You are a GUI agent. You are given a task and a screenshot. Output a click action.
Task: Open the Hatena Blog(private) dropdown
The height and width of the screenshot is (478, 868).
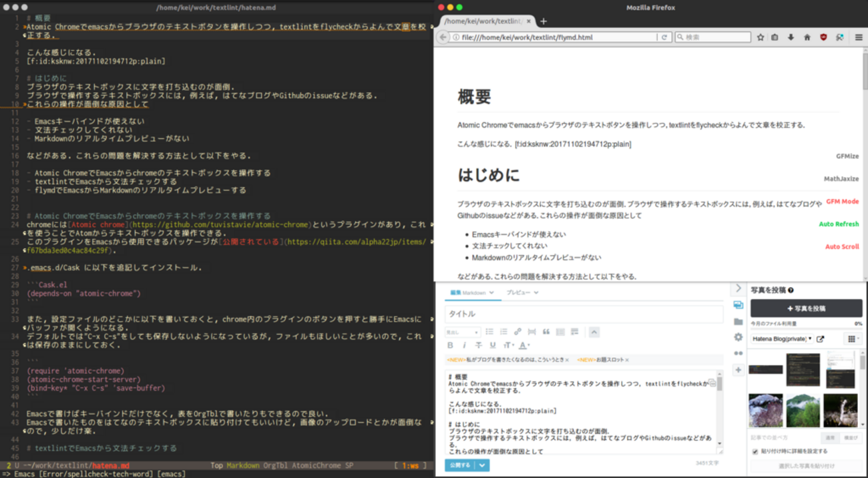tap(783, 338)
